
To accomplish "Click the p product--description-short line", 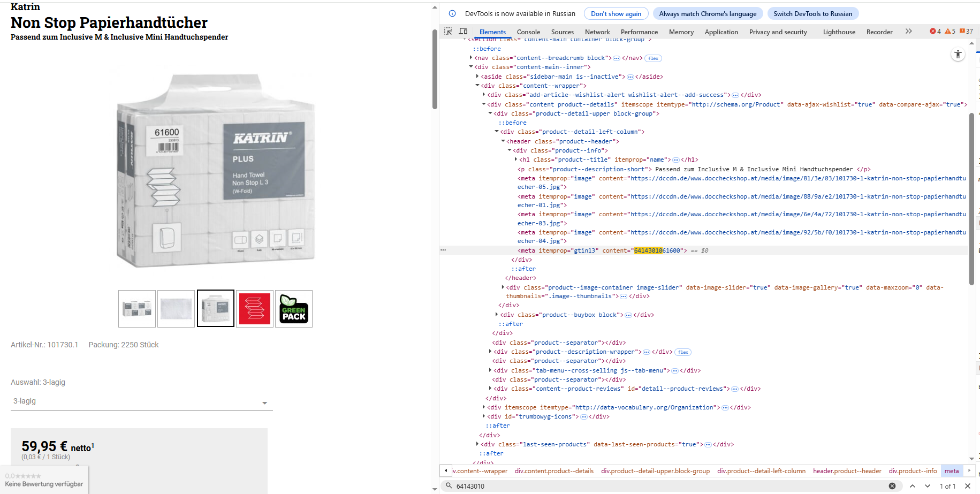I will [694, 169].
